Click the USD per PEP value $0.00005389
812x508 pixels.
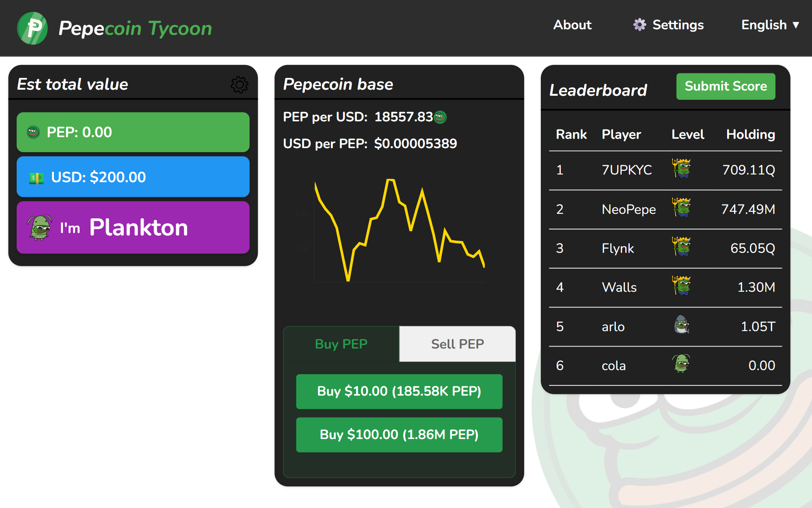point(415,144)
